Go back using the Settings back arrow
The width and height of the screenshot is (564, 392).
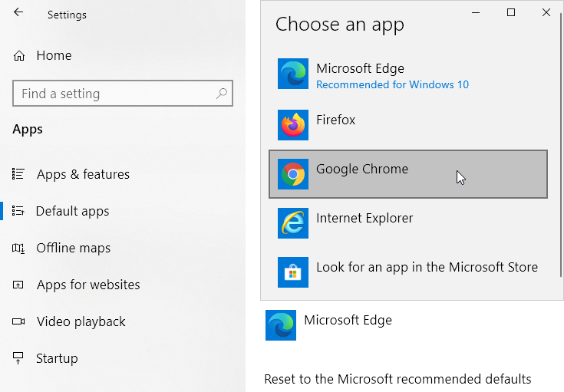pyautogui.click(x=18, y=12)
